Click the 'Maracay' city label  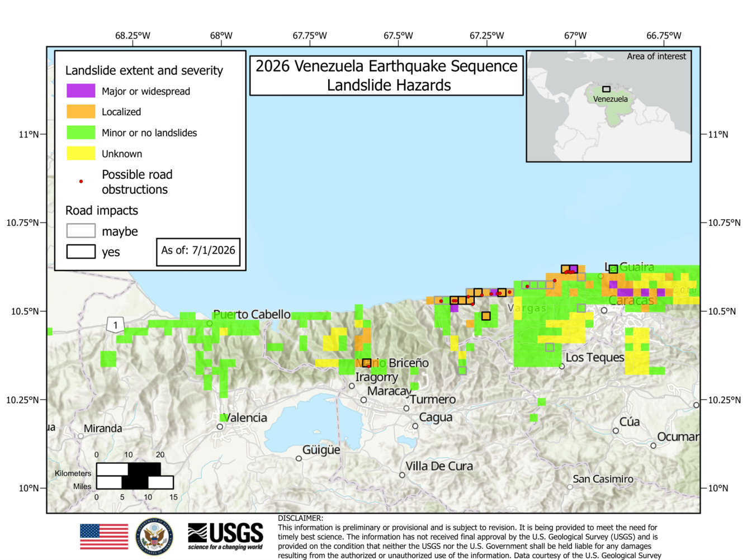(x=389, y=391)
